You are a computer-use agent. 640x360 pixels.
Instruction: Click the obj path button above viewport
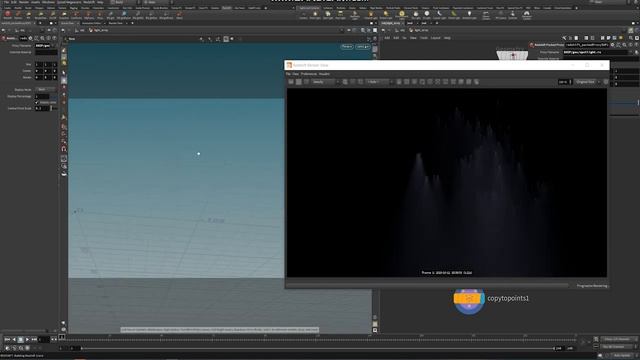coord(80,30)
